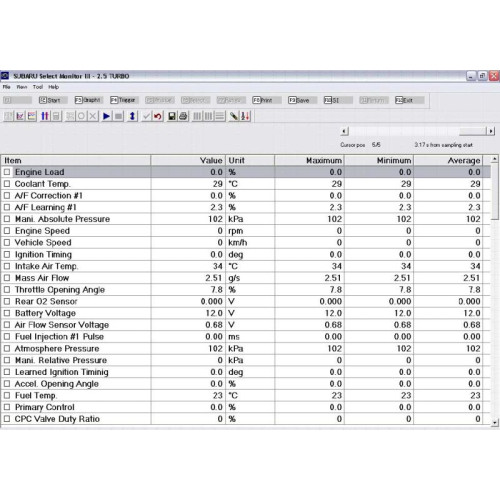
Task: Click the line graph icon
Action: tap(20, 116)
